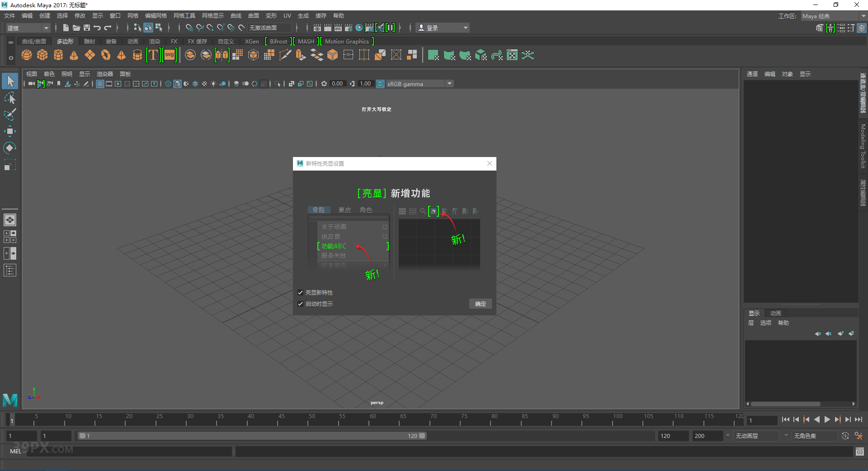868x471 pixels.
Task: Select the Lasso tool in the toolbox
Action: (10, 98)
